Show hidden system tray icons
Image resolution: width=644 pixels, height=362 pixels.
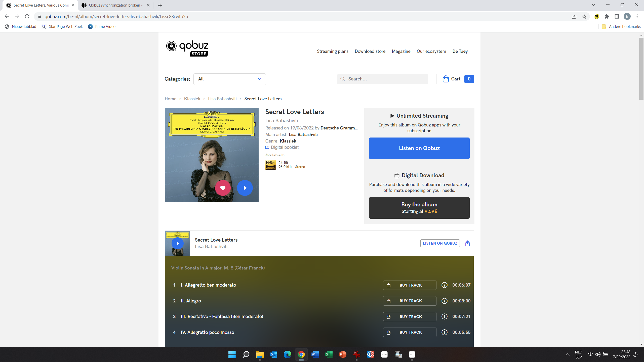pos(568,354)
